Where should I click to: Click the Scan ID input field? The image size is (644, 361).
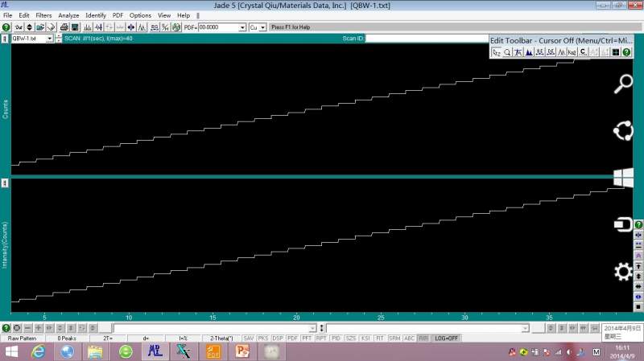coord(427,38)
